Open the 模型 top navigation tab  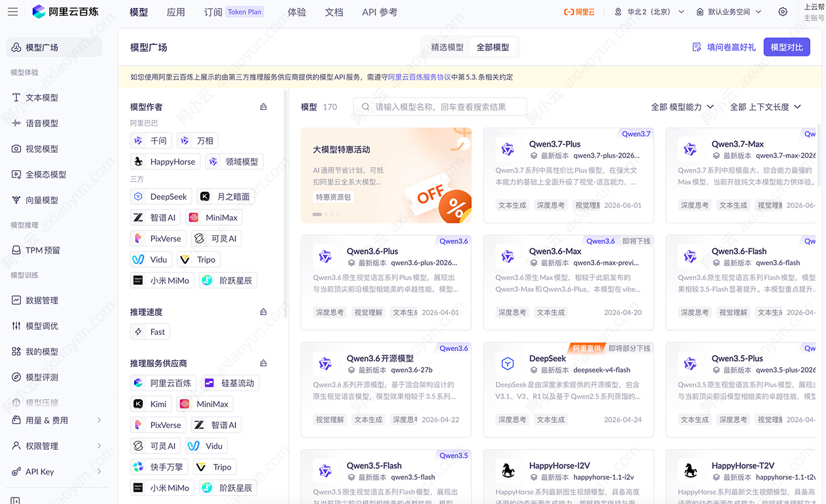[x=139, y=12]
